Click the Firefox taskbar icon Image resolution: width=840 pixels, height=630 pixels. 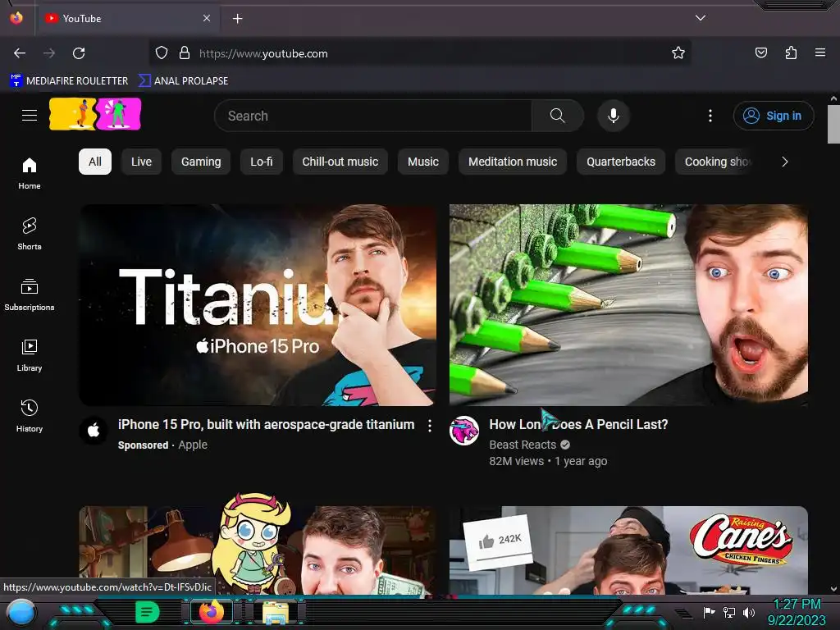(x=211, y=611)
